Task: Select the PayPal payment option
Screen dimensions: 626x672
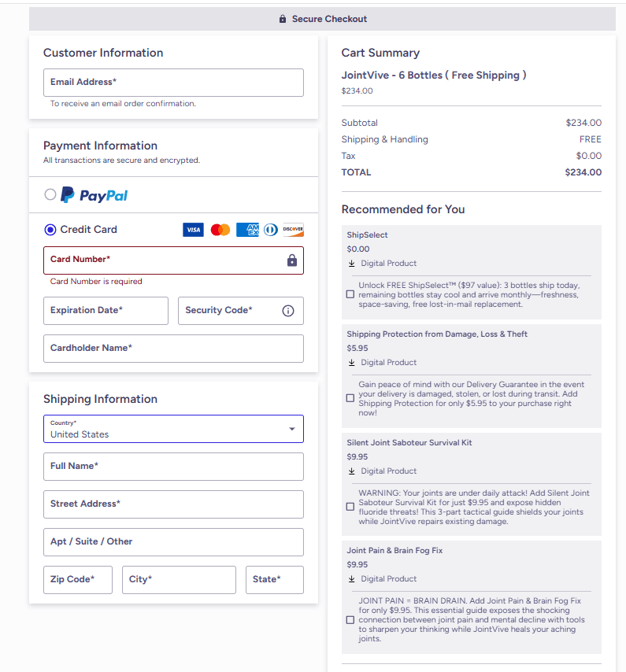Action: coord(50,194)
